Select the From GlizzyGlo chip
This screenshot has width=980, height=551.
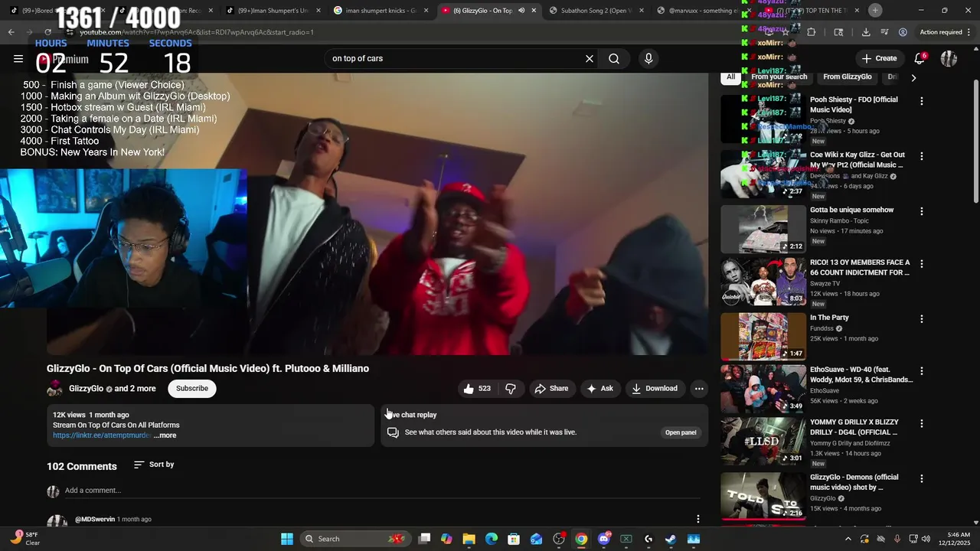[x=847, y=77]
